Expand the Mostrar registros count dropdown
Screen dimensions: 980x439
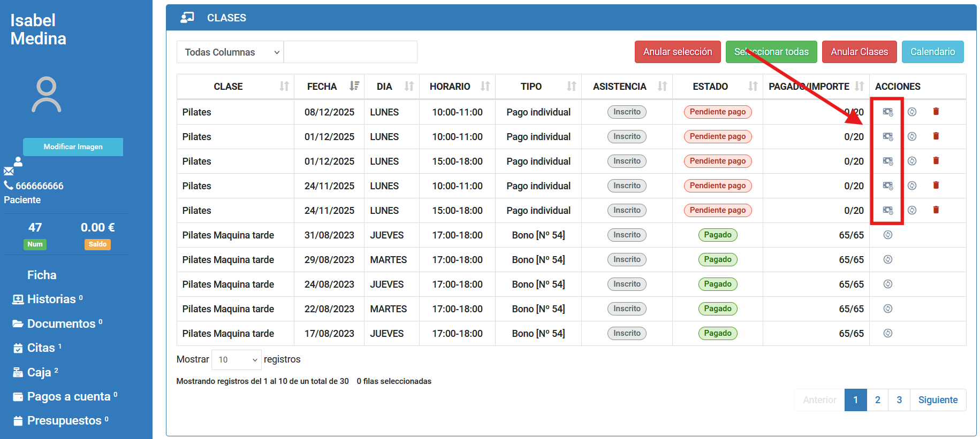[x=236, y=360]
